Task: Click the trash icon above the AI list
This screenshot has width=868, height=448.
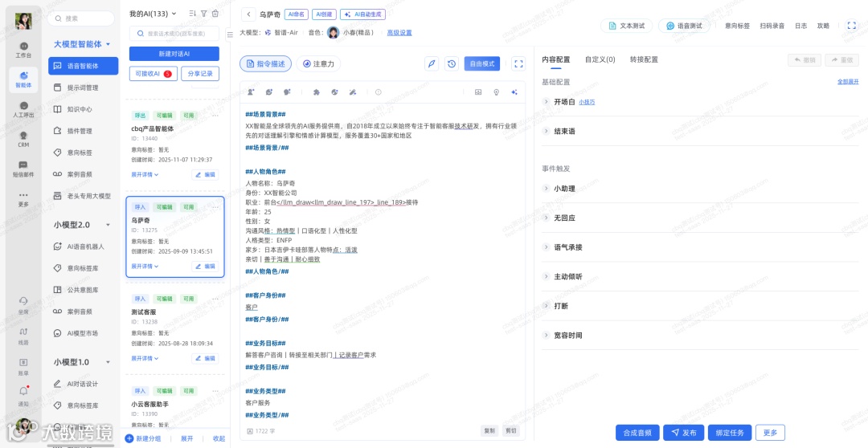Action: tap(215, 14)
